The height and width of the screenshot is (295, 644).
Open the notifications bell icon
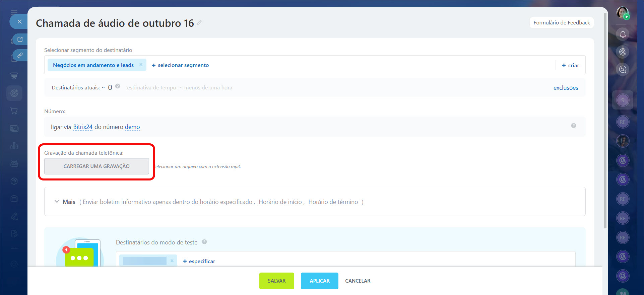click(x=623, y=34)
